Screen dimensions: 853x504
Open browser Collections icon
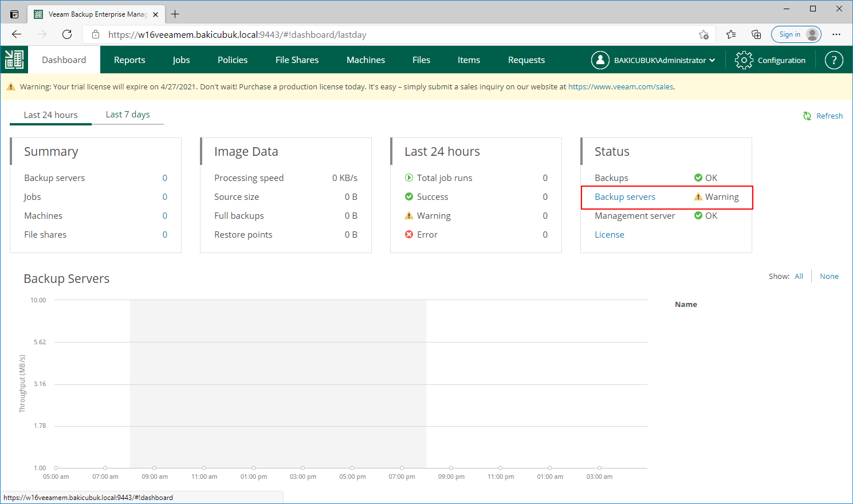coord(756,34)
